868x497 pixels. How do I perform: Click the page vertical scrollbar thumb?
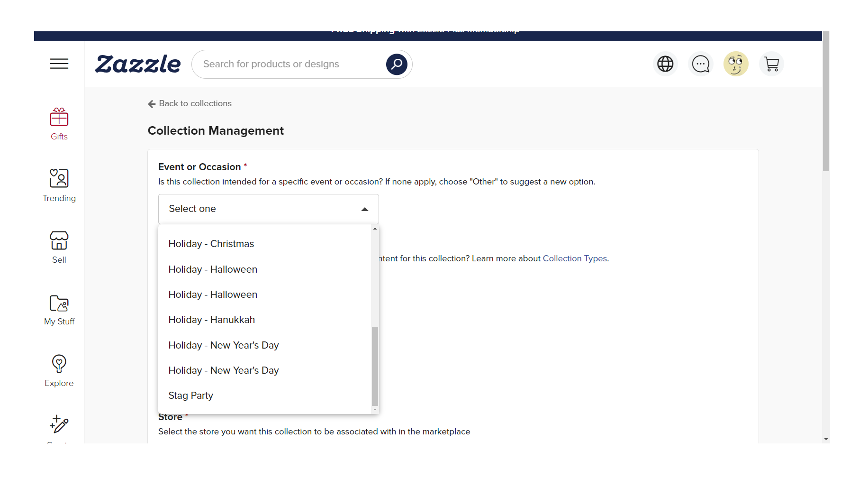[826, 101]
